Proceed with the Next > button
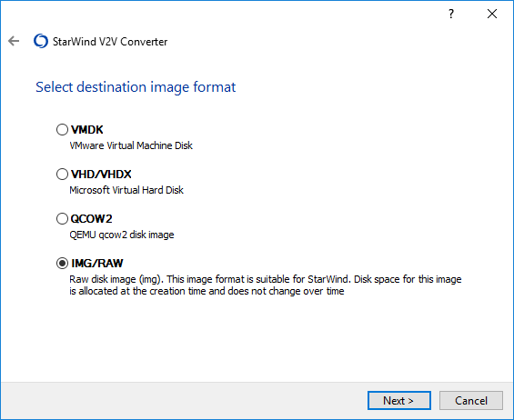Screen dimensions: 514x420 pos(399,400)
